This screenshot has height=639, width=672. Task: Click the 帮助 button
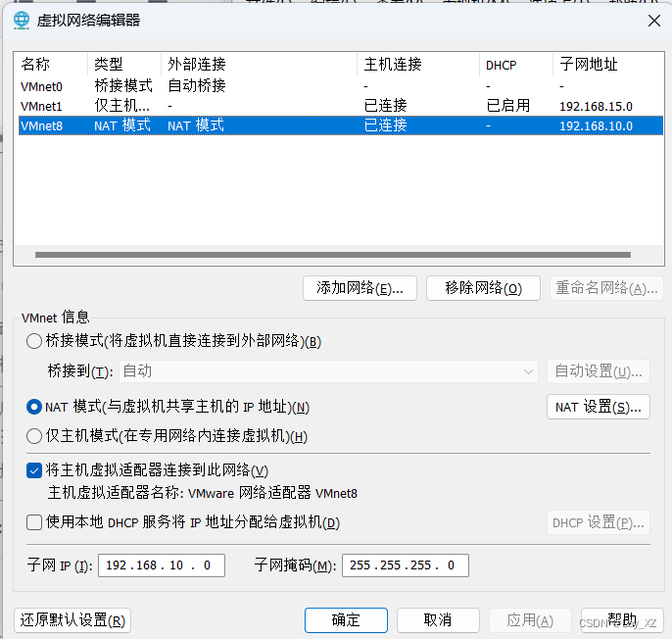(x=622, y=620)
